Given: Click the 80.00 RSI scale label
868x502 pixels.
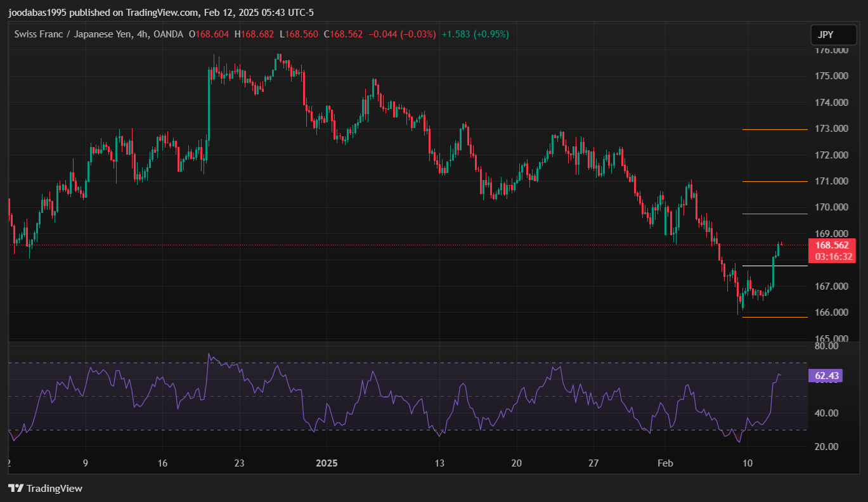Looking at the screenshot, I should 827,346.
